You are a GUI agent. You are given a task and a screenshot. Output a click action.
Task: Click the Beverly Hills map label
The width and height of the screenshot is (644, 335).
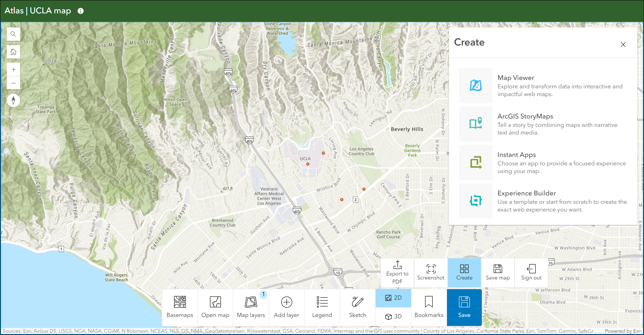tap(407, 129)
